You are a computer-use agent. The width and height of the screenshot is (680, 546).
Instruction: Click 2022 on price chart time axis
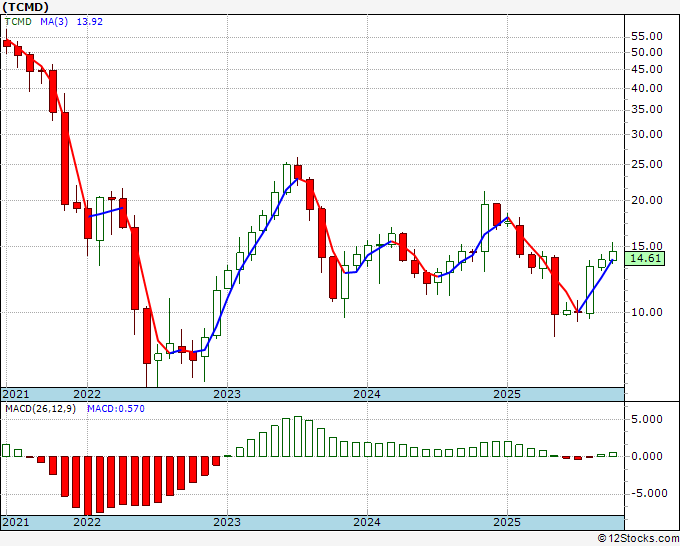(87, 394)
